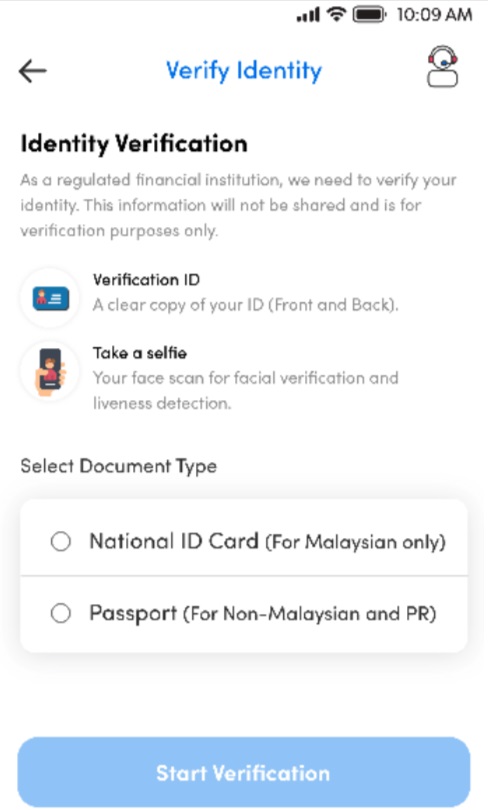
Task: Tap the Take a selfie text label
Action: pos(140,353)
